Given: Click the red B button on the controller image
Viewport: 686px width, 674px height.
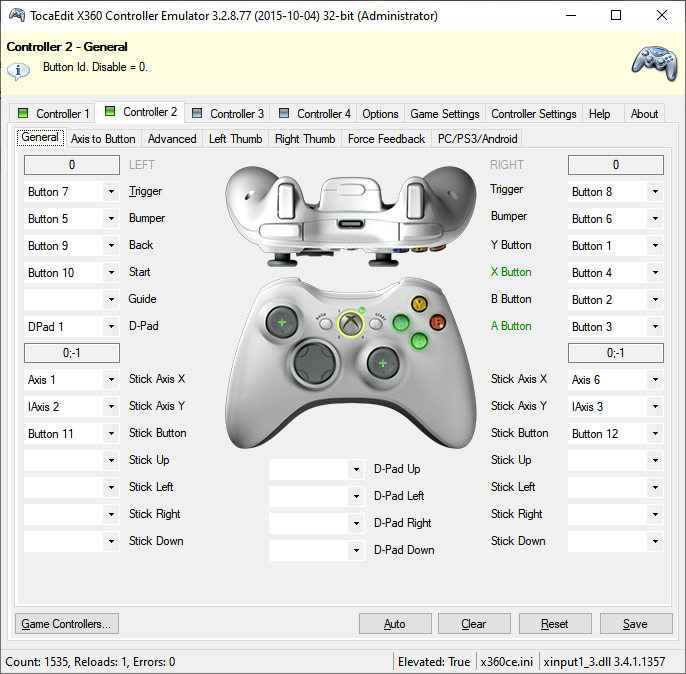Looking at the screenshot, I should coord(437,323).
